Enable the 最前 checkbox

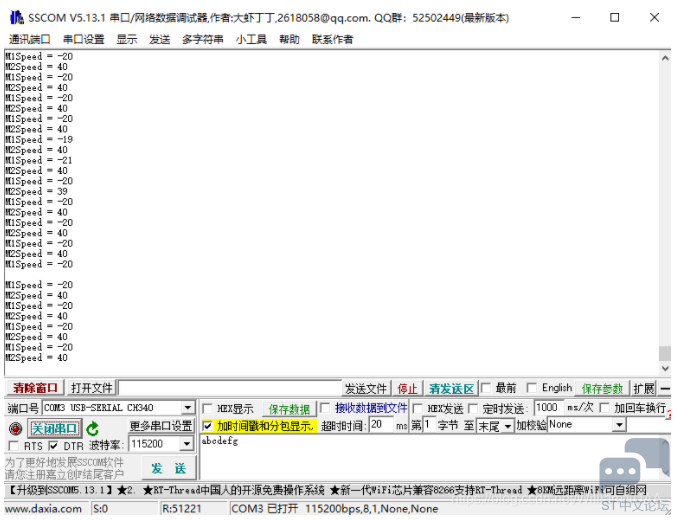point(486,387)
